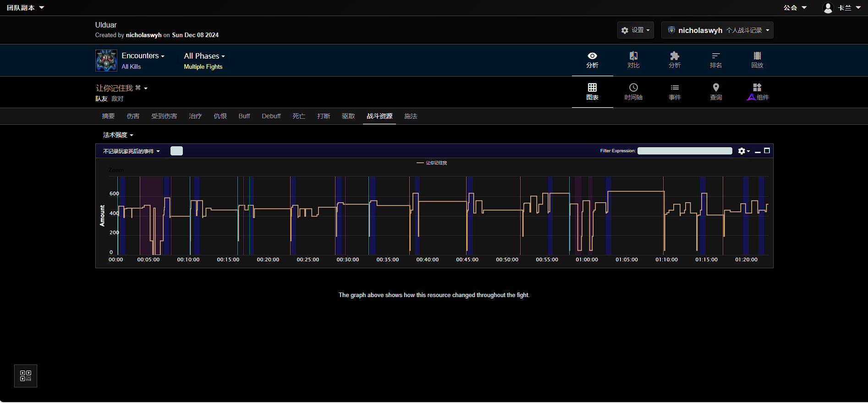The width and height of the screenshot is (868, 403).
Task: Click the date Sun Dec 08 2024
Action: (195, 35)
